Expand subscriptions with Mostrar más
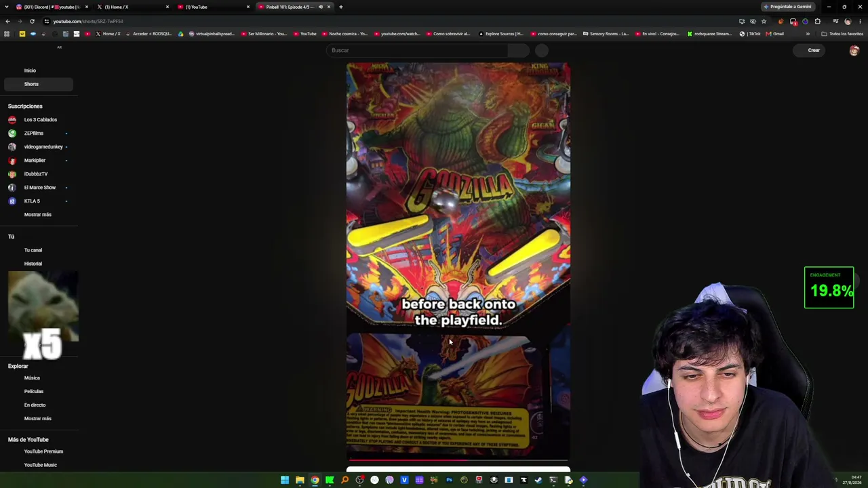The image size is (868, 488). 37,214
